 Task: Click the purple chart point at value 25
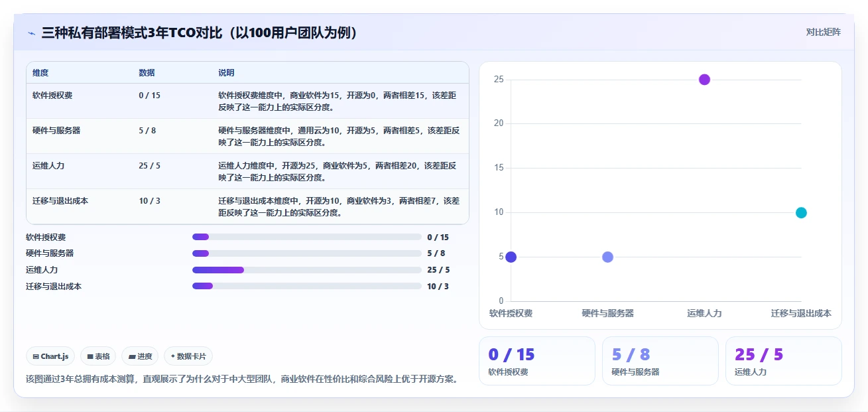tap(704, 80)
